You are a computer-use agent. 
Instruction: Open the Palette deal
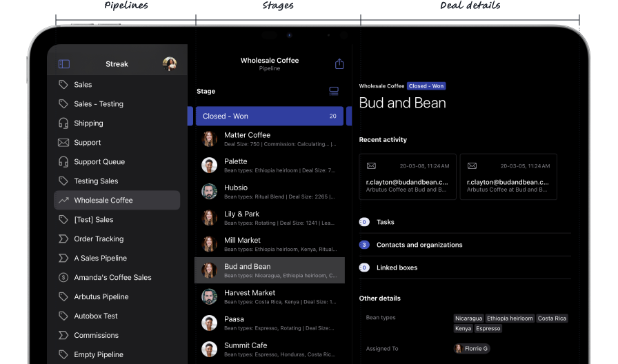coord(270,165)
